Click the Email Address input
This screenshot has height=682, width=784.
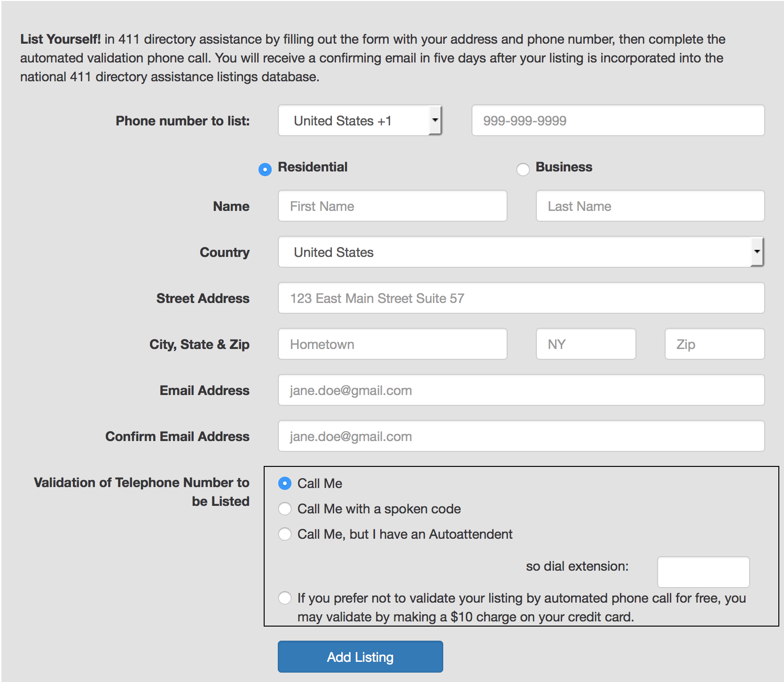[521, 390]
